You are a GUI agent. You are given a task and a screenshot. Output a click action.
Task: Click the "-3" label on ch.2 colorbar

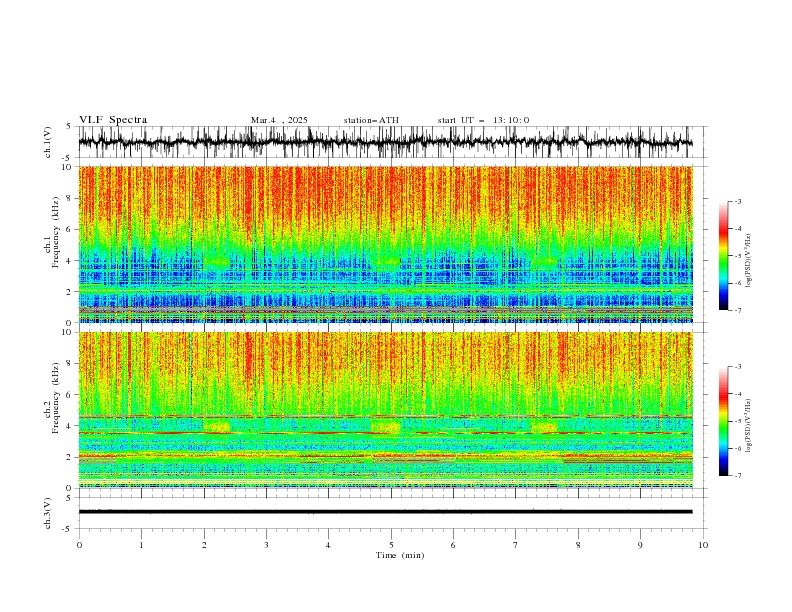pos(738,367)
